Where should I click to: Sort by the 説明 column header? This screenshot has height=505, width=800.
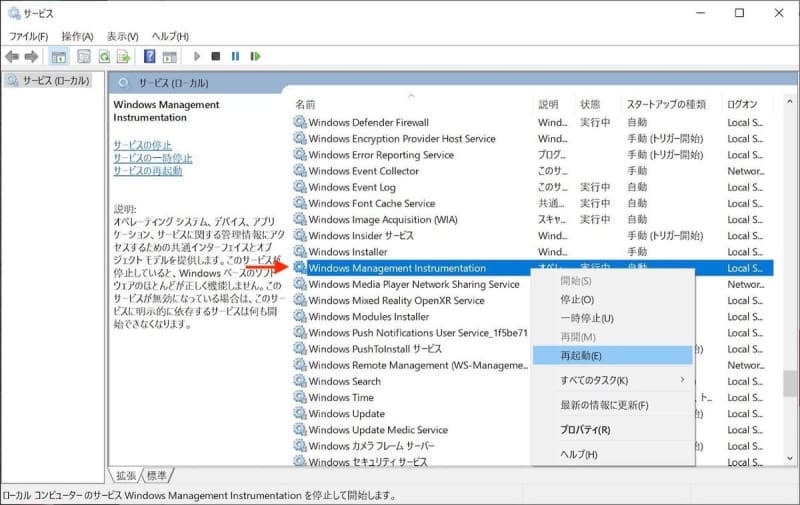tap(548, 104)
